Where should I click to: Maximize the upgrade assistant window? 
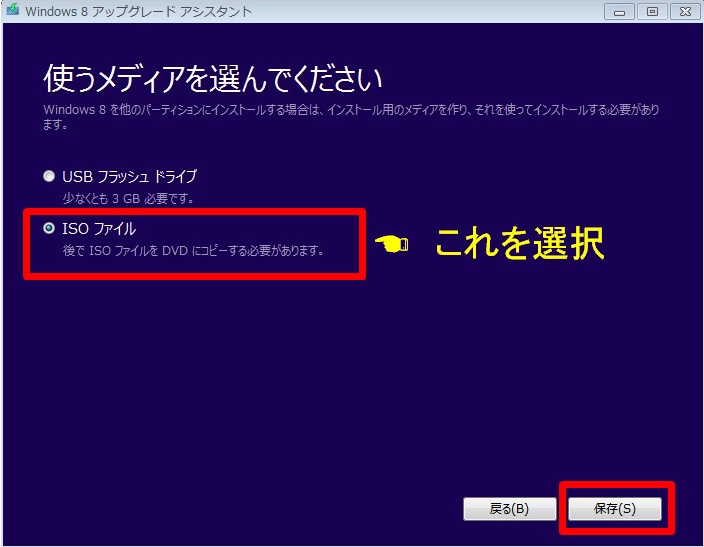(652, 12)
